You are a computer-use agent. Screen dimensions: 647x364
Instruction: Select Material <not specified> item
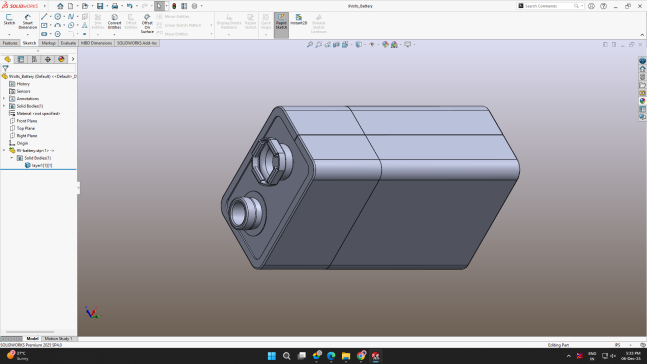[x=38, y=113]
